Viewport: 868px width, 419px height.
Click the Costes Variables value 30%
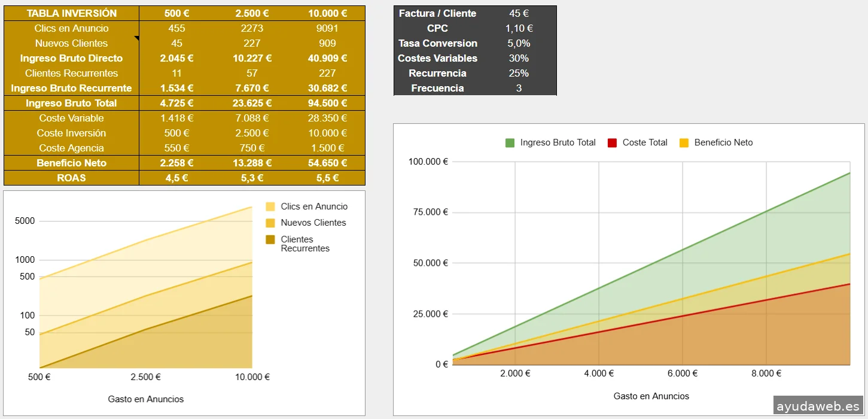[519, 58]
